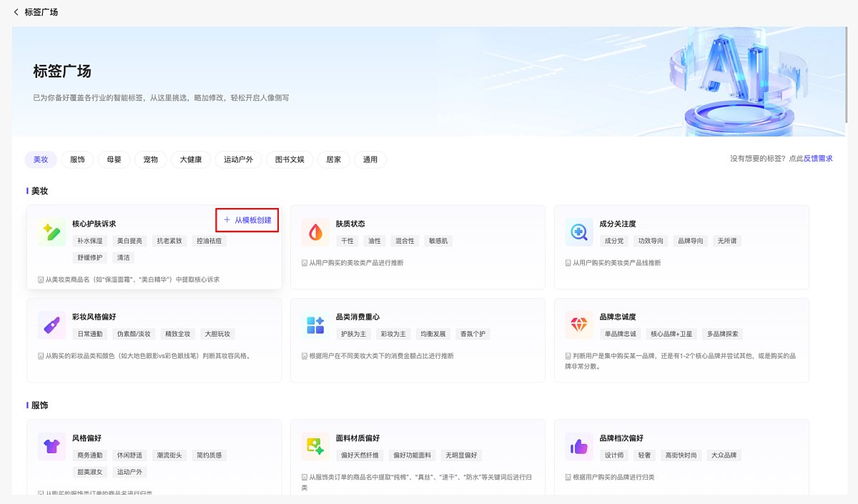Click the 潮流街头 tag

point(170,455)
